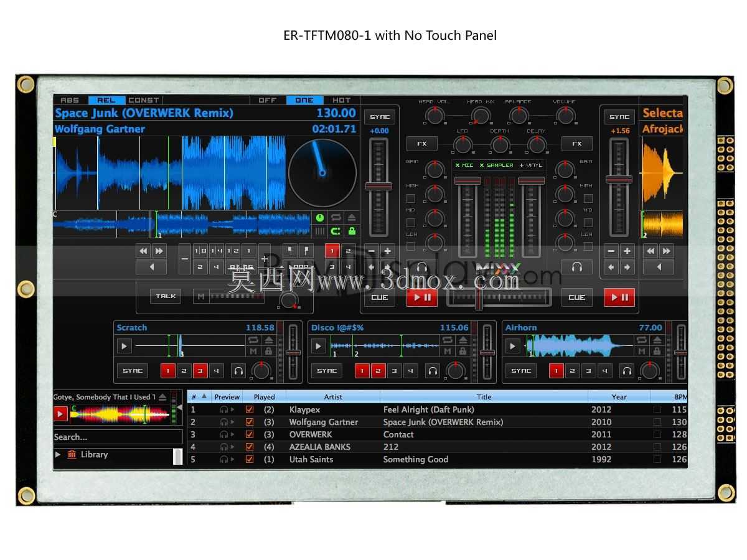Click fast forward on the Space Junk deck
Viewport: 747px width, 560px height.
[159, 251]
